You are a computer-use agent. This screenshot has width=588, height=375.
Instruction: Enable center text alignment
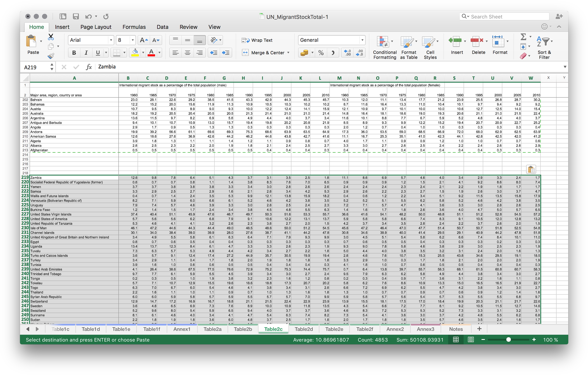coord(188,53)
